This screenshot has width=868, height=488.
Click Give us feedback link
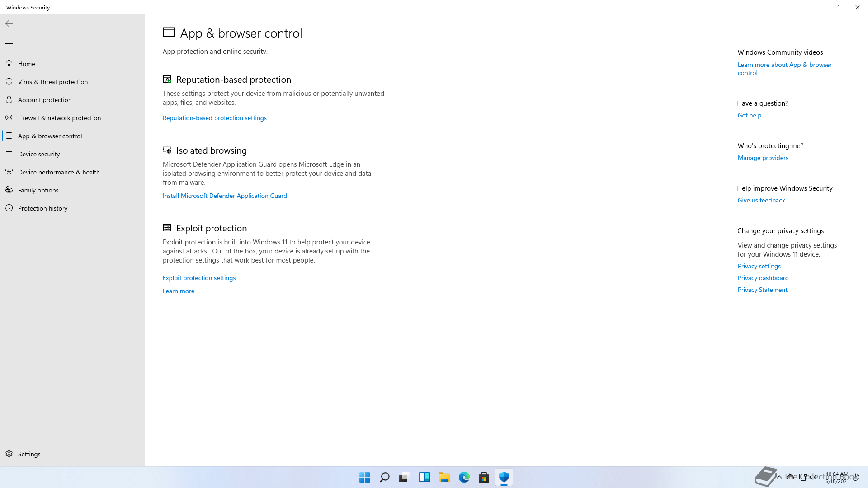(761, 200)
